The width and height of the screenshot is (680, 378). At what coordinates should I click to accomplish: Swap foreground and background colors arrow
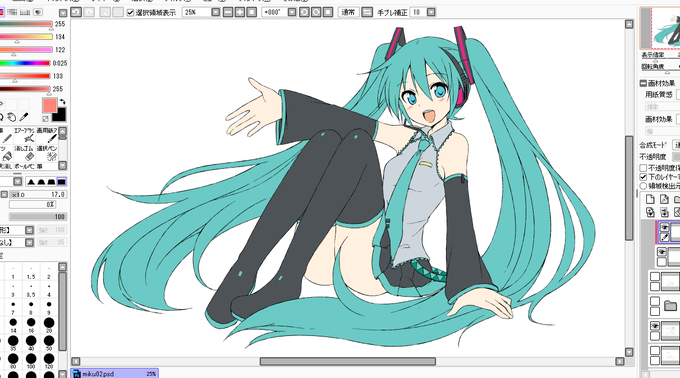point(62,102)
